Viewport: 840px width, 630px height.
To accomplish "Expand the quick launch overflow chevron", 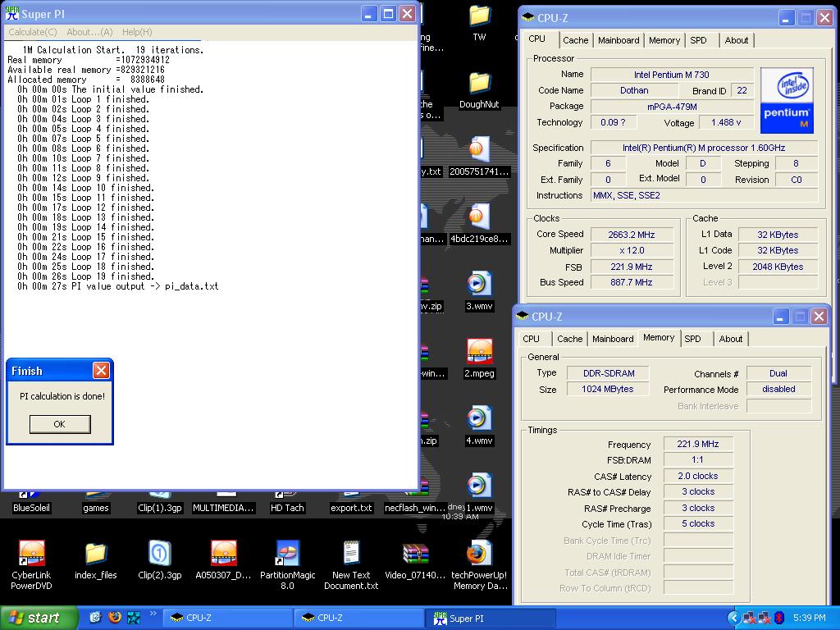I will [153, 614].
